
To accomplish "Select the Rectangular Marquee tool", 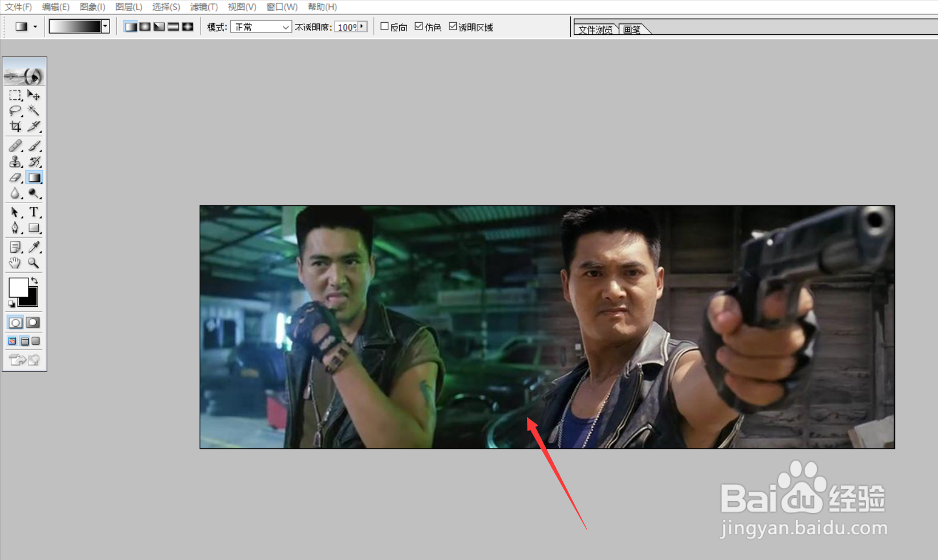I will click(x=15, y=95).
